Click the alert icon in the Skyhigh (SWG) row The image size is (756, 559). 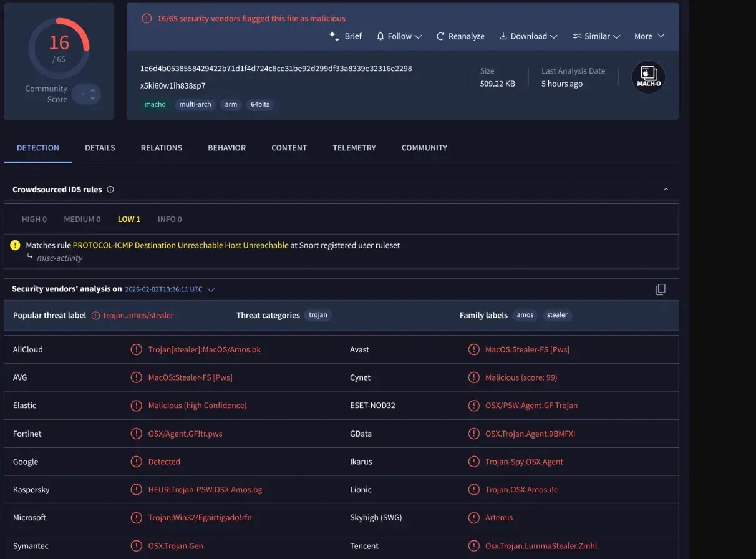coord(473,518)
